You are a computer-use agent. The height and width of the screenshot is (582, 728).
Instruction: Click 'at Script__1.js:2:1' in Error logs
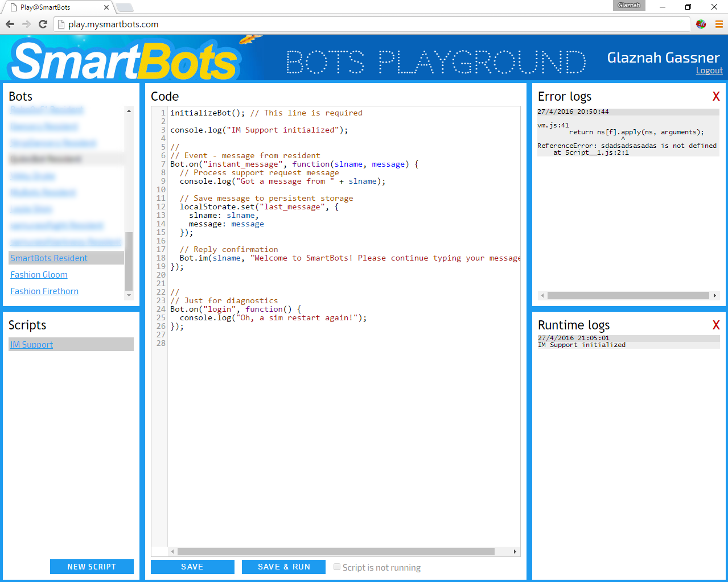click(x=591, y=152)
